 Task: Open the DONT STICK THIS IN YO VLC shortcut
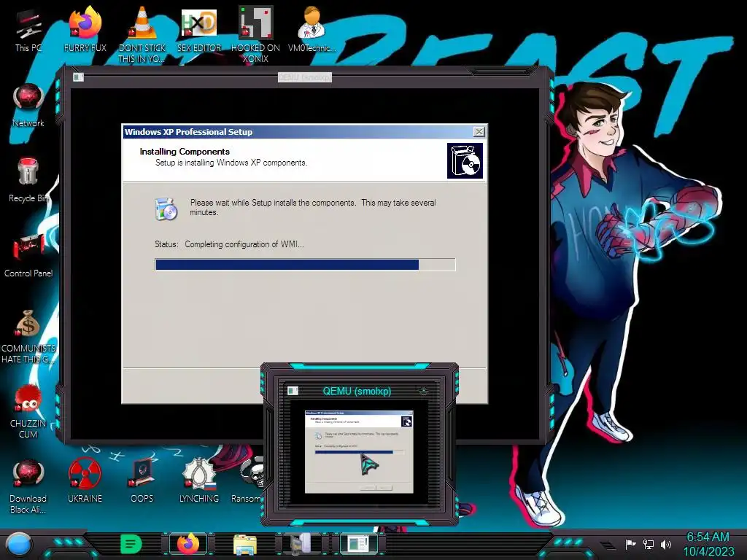[x=142, y=34]
